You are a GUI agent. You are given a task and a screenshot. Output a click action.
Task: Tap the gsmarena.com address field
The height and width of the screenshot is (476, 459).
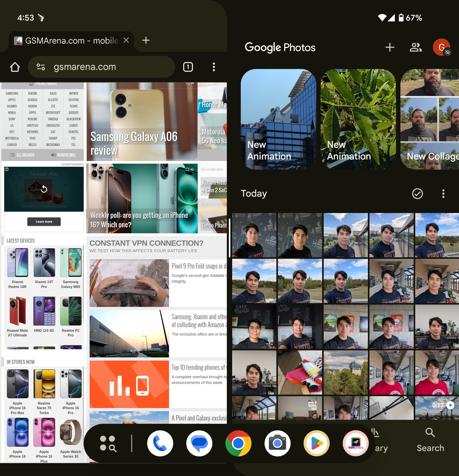pyautogui.click(x=101, y=67)
